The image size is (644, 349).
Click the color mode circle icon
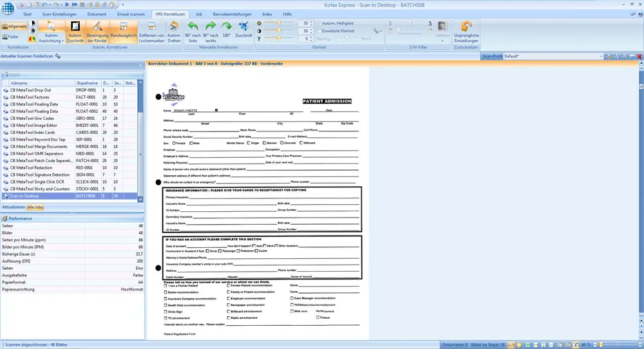point(32,39)
